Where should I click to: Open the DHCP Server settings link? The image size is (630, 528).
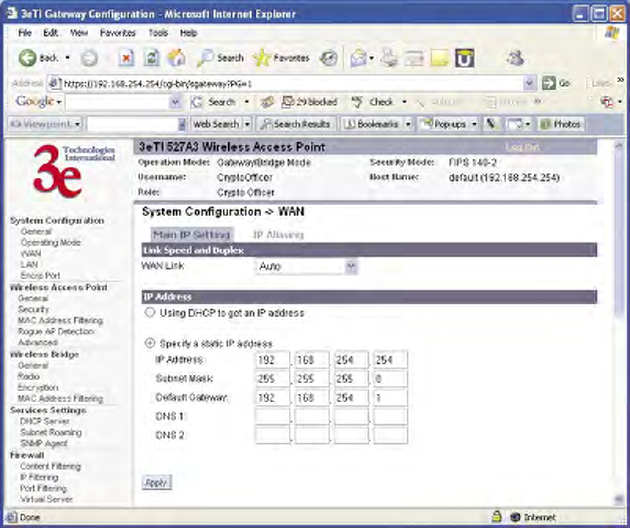pyautogui.click(x=45, y=421)
